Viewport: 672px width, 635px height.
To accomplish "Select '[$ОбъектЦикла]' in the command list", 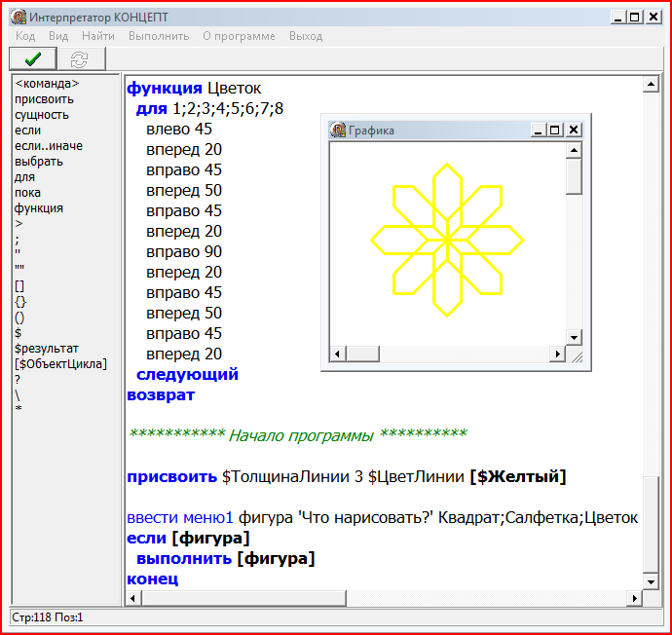I will pyautogui.click(x=60, y=364).
